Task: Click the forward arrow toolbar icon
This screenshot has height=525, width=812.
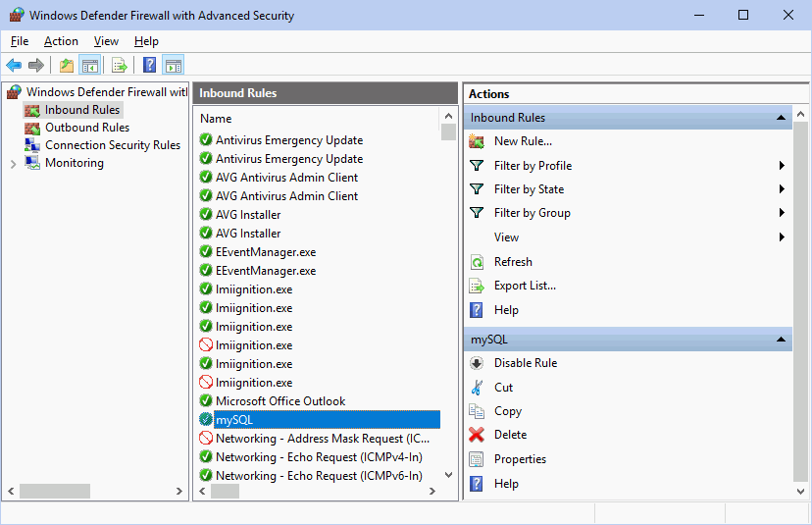Action: pyautogui.click(x=35, y=66)
